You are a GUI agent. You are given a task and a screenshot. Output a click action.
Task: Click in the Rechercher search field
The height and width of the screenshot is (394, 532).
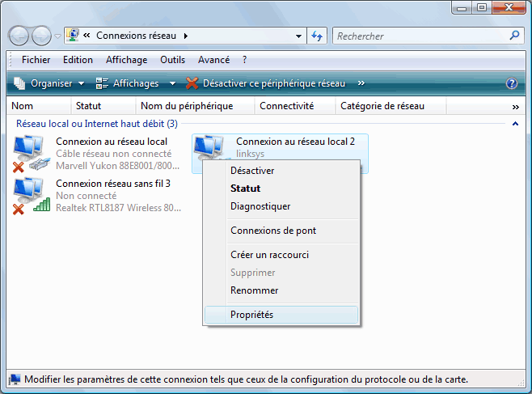[420, 36]
